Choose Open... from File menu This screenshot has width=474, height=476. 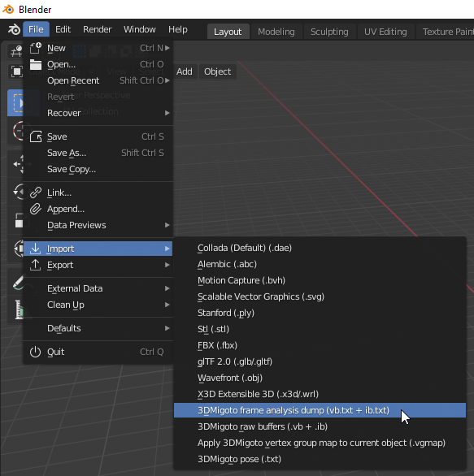coord(98,64)
